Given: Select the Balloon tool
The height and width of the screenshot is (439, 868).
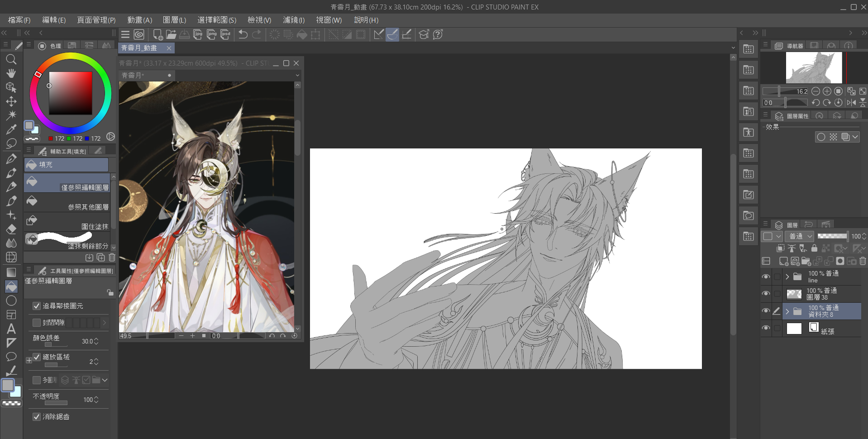Looking at the screenshot, I should click(x=11, y=357).
